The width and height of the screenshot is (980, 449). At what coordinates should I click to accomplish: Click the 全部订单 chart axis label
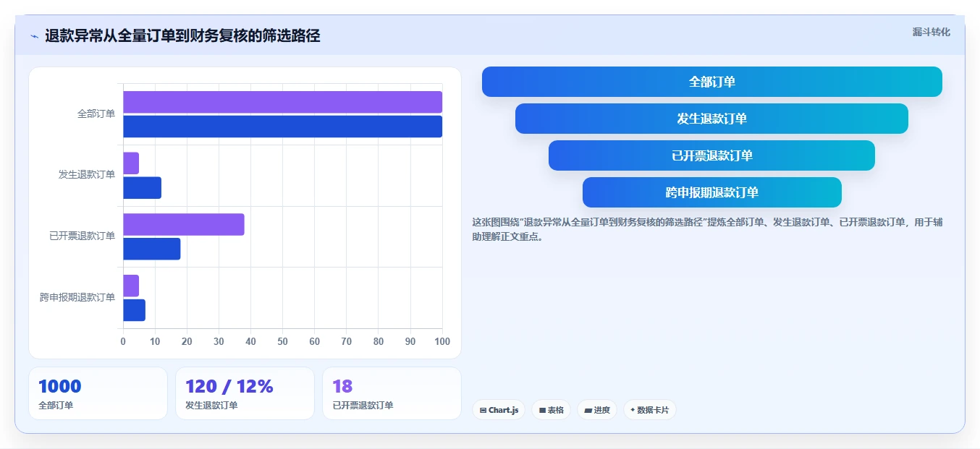coord(96,114)
